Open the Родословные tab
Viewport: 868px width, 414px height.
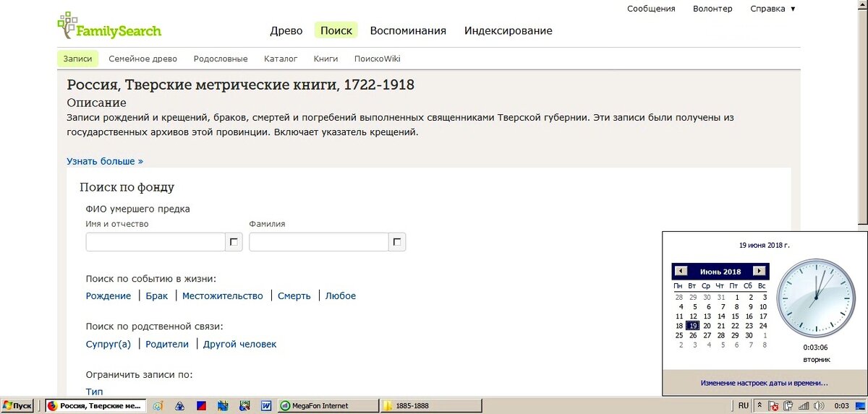(x=221, y=59)
